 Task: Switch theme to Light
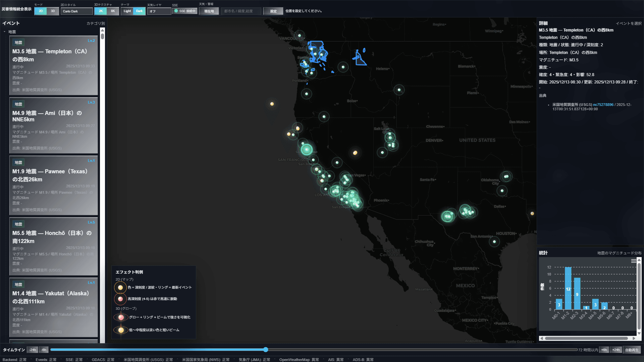pyautogui.click(x=127, y=11)
